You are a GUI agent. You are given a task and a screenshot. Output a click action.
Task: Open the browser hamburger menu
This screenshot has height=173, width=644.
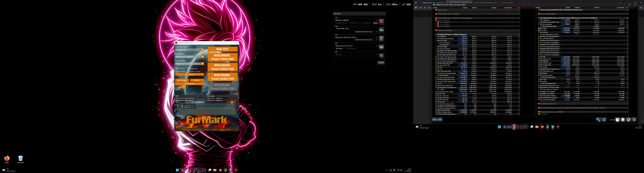641,8
